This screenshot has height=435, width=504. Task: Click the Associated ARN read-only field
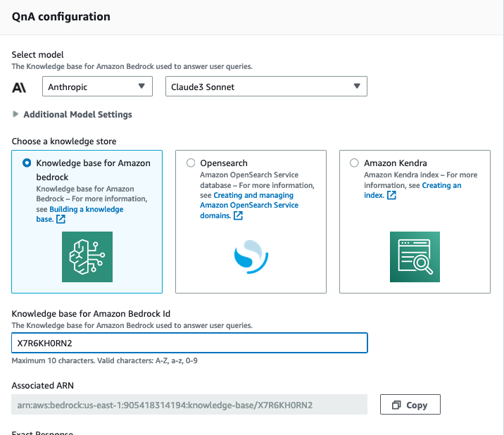[x=189, y=405]
